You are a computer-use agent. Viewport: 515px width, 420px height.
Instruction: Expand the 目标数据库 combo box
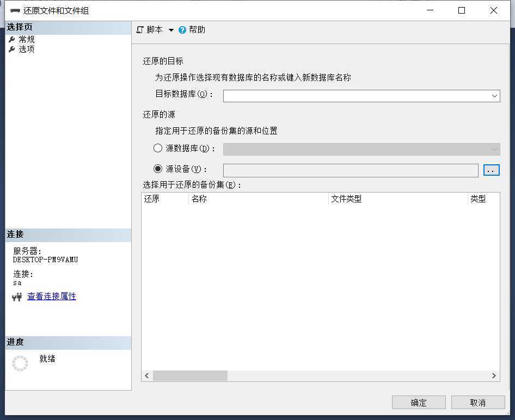[494, 96]
